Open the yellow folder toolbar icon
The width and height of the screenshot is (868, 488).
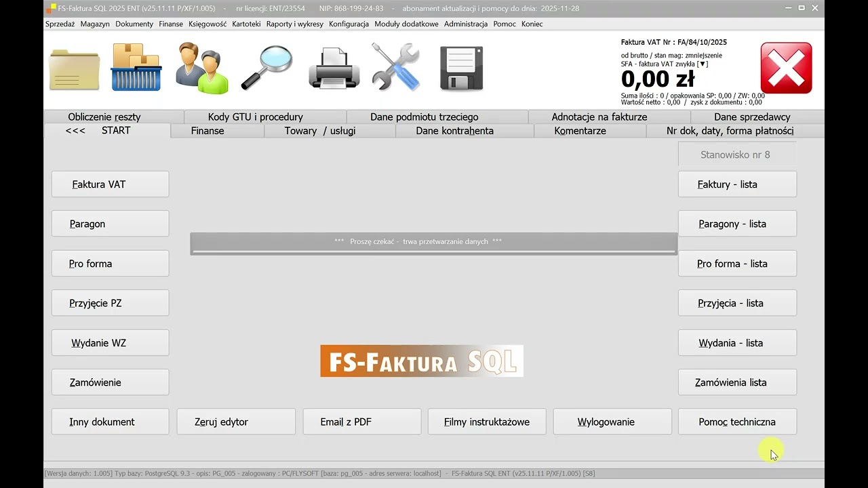(x=75, y=68)
